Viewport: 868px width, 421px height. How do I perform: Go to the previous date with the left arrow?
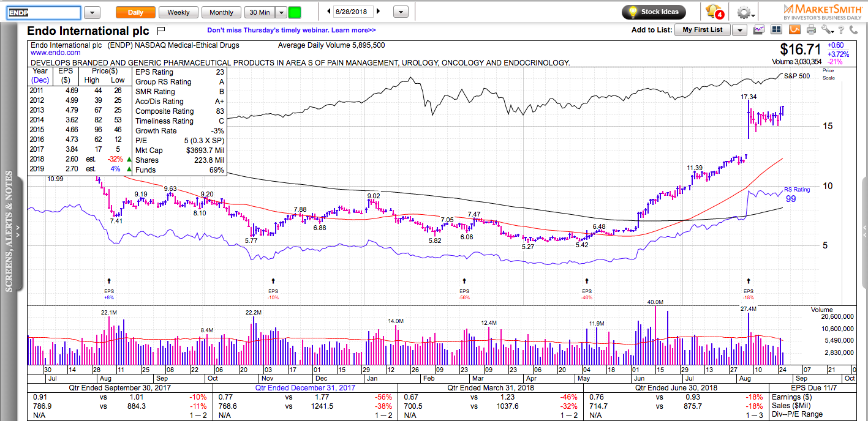[x=329, y=12]
